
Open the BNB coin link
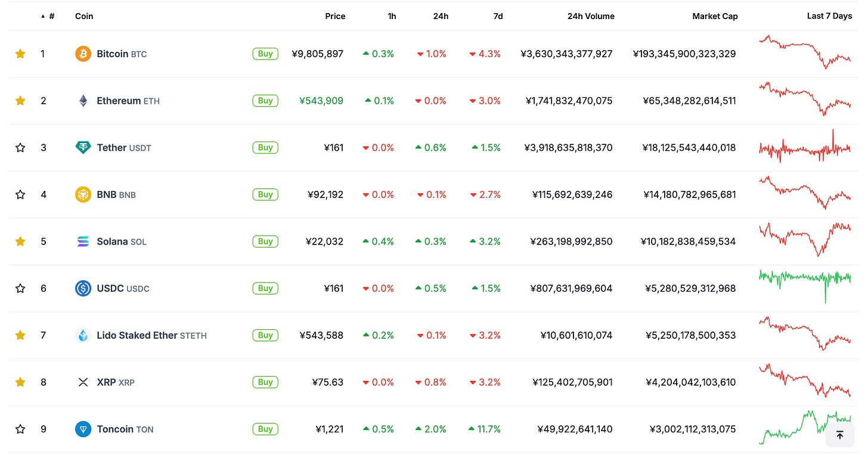(x=116, y=194)
